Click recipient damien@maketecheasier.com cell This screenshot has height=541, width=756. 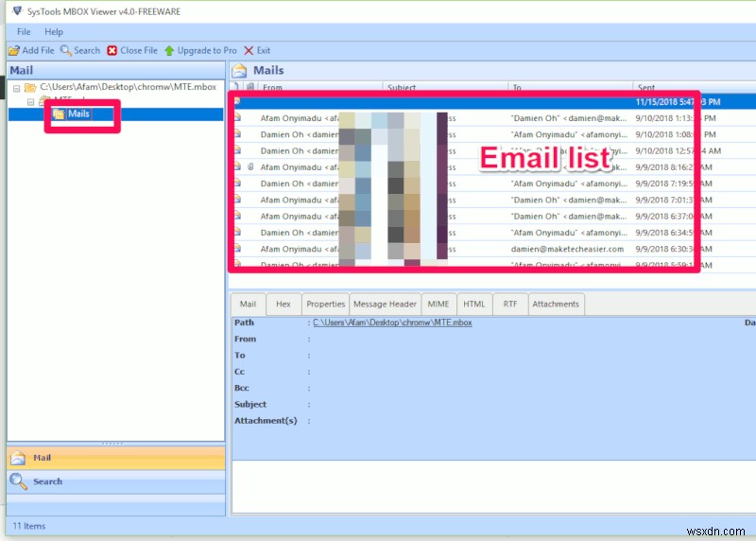click(x=567, y=249)
